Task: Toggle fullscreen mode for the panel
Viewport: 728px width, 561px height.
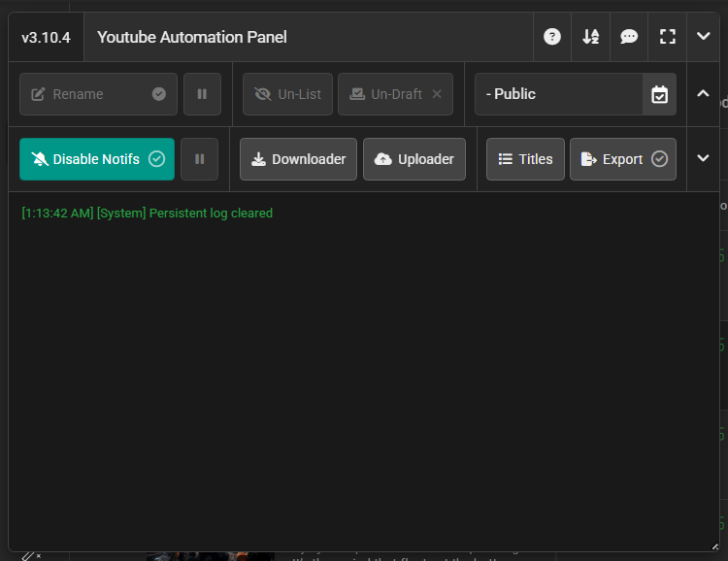Action: [667, 37]
